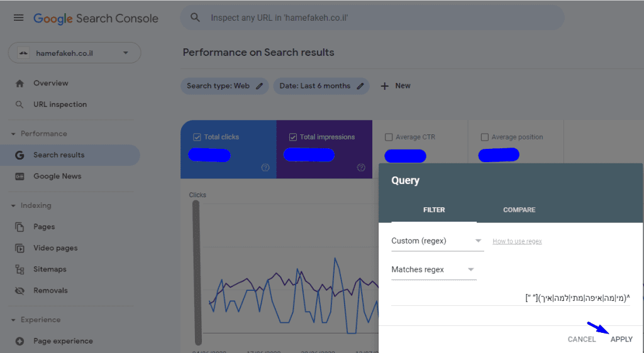This screenshot has height=353, width=644.
Task: Click the search magnifier icon in URL bar
Action: [196, 18]
